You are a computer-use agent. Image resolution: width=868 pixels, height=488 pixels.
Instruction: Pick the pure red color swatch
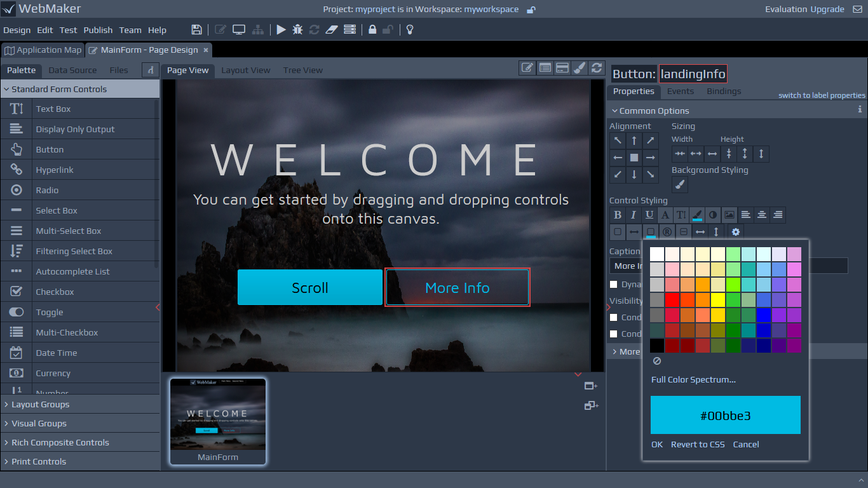point(672,300)
